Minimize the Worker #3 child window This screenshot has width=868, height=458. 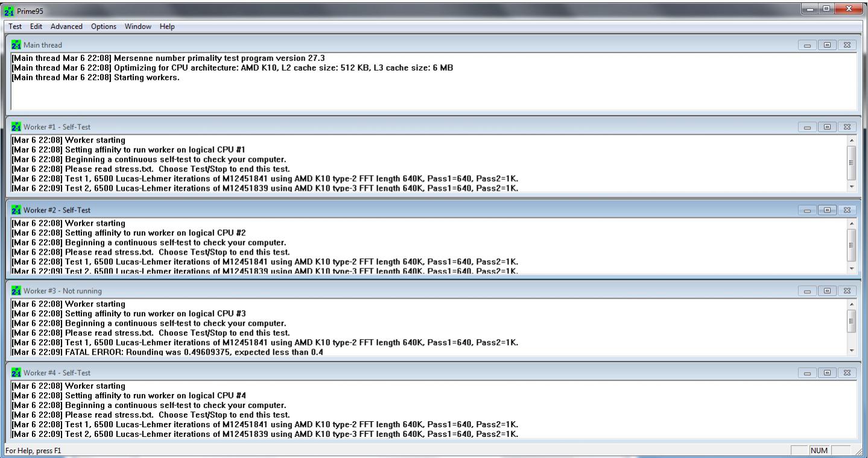pyautogui.click(x=806, y=291)
